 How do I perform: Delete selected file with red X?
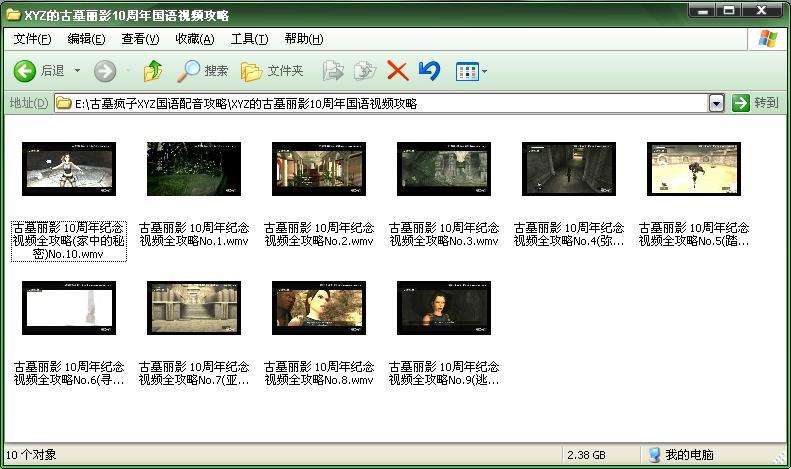398,71
